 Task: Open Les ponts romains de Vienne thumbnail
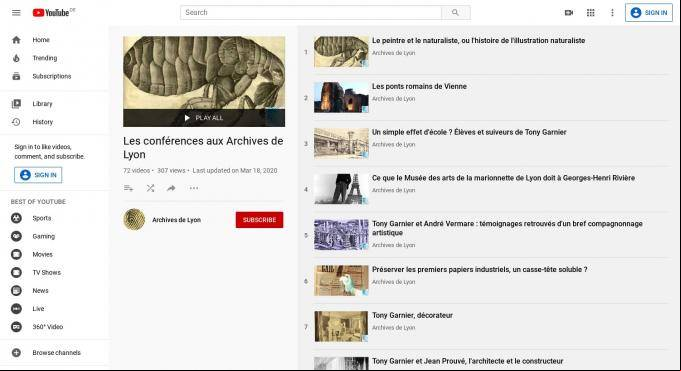[x=341, y=97]
